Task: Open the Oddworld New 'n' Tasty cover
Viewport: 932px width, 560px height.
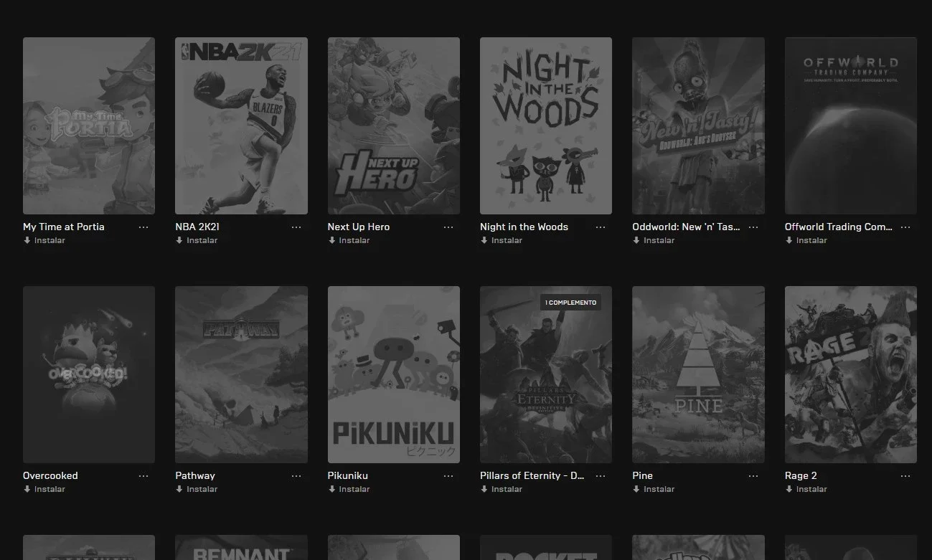Action: [x=698, y=125]
